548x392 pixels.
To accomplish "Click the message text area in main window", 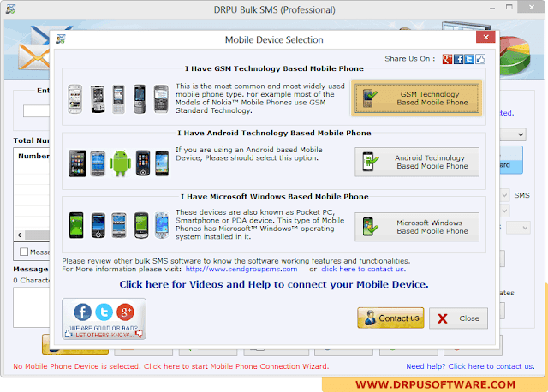I will coord(32,307).
